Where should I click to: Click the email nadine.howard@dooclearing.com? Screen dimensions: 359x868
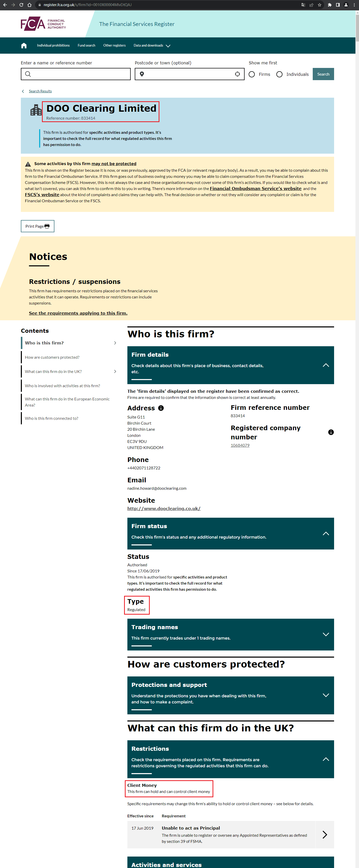157,488
